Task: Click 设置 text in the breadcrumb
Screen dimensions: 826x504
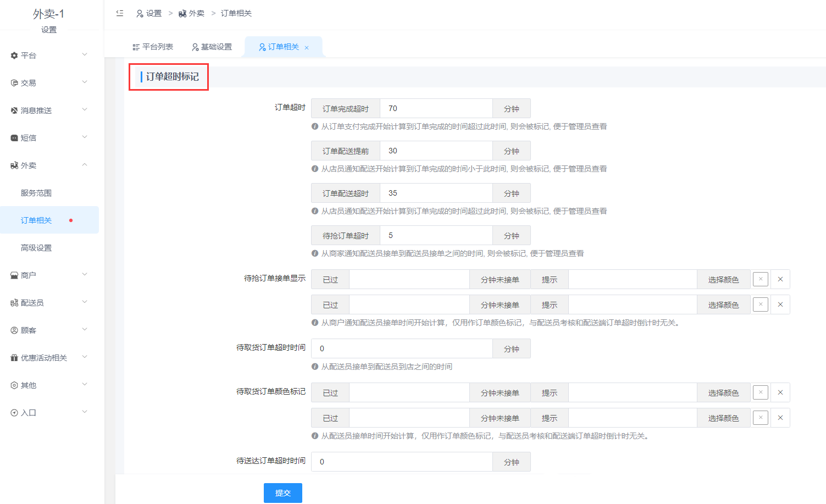Action: click(154, 13)
